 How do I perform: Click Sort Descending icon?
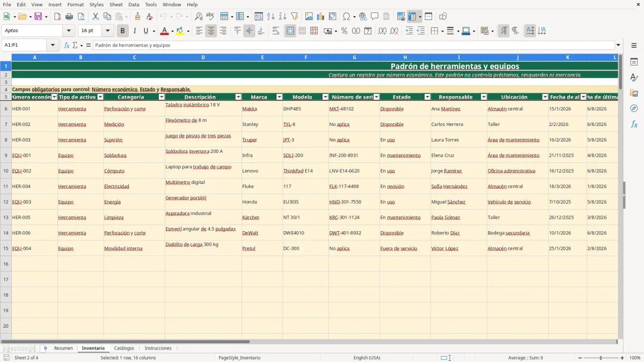[x=283, y=17]
